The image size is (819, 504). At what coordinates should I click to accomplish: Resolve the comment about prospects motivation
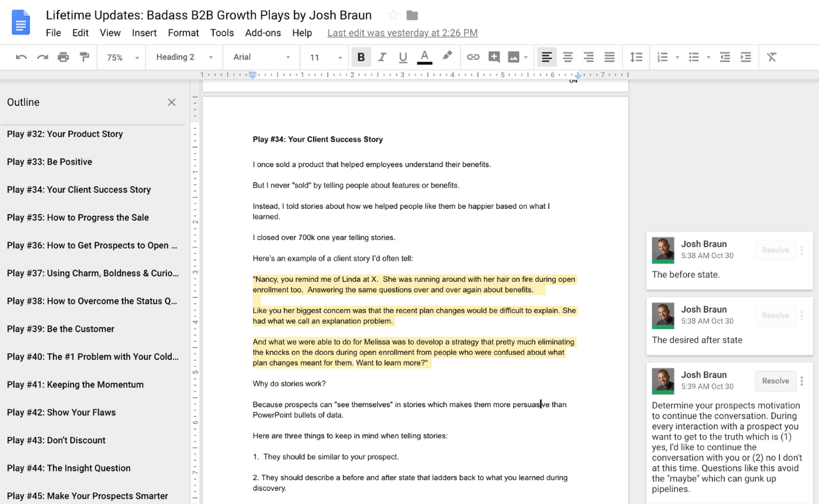point(775,381)
